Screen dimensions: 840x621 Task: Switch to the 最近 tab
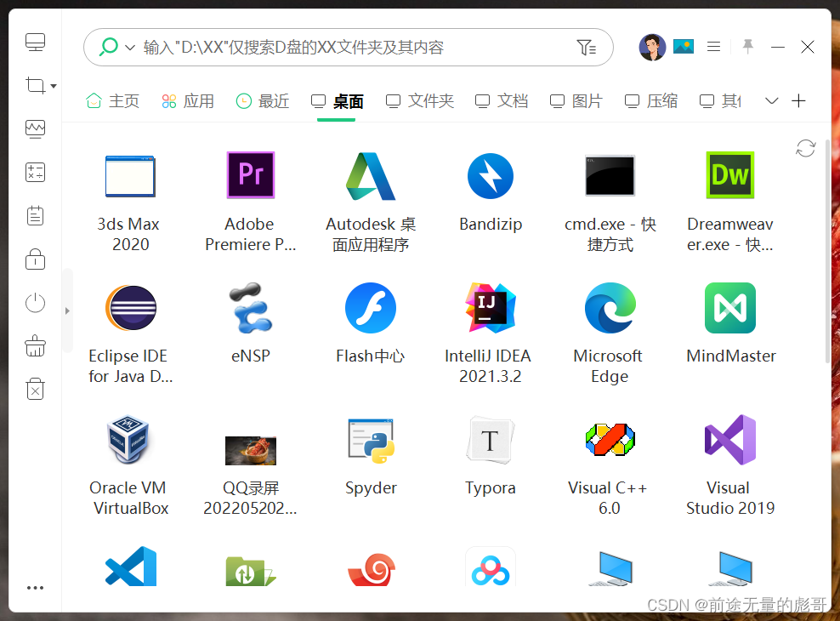(x=263, y=100)
